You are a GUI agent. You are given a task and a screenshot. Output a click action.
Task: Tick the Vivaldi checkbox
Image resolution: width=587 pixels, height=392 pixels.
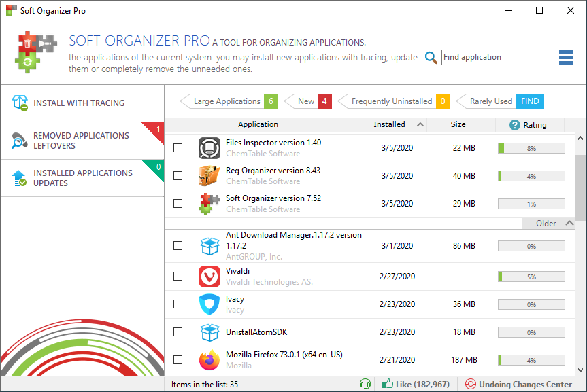(x=178, y=276)
